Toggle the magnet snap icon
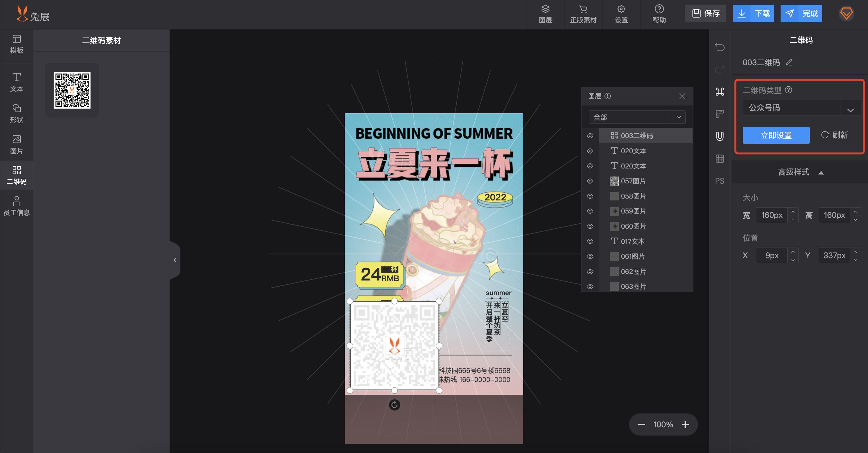 (720, 136)
